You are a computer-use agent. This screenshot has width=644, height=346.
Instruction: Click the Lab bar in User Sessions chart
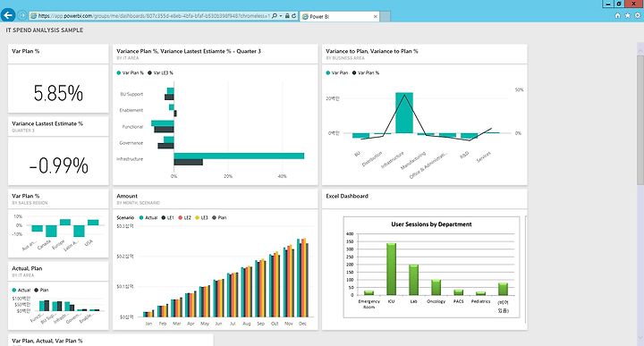413,280
